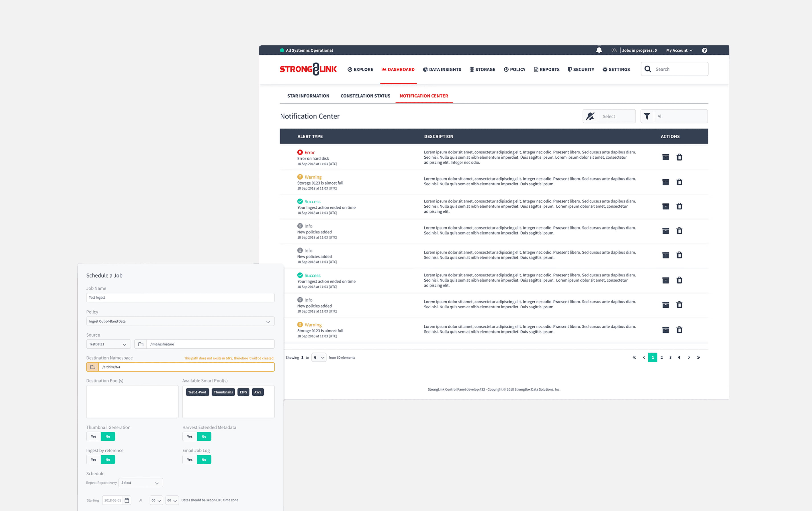Viewport: 812px width, 511px height.
Task: Open the Data Insights menu item
Action: (x=442, y=69)
